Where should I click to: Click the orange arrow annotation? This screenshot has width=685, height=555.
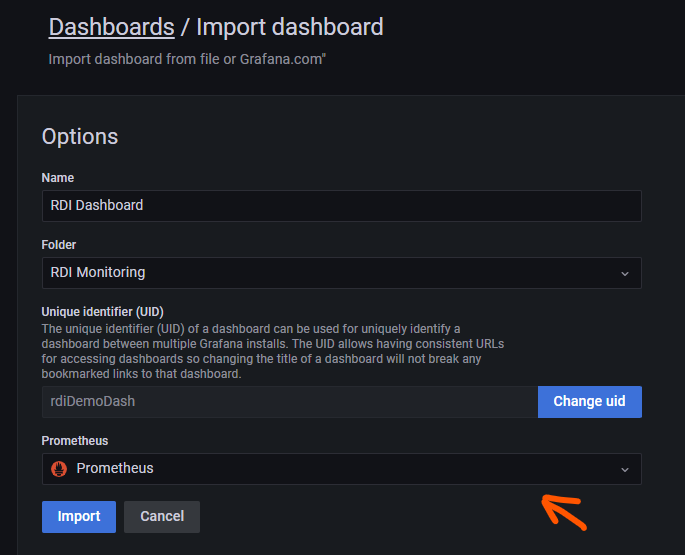(563, 511)
